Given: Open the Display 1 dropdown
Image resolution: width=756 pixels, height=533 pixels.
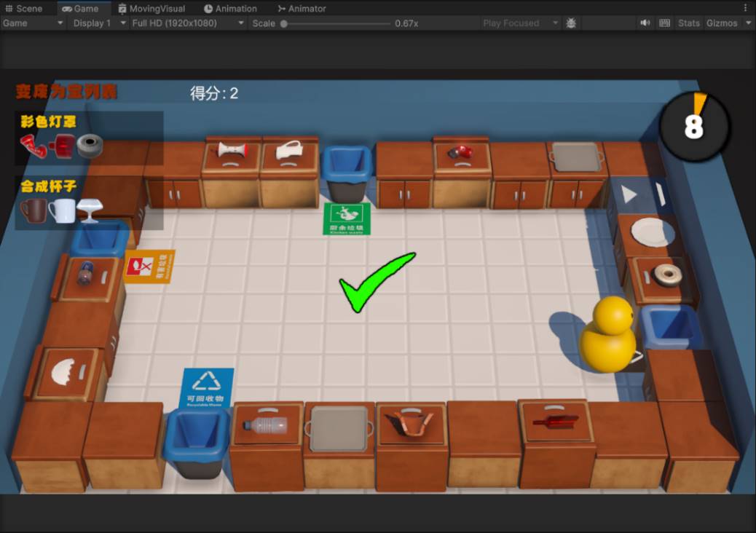Looking at the screenshot, I should [x=100, y=23].
